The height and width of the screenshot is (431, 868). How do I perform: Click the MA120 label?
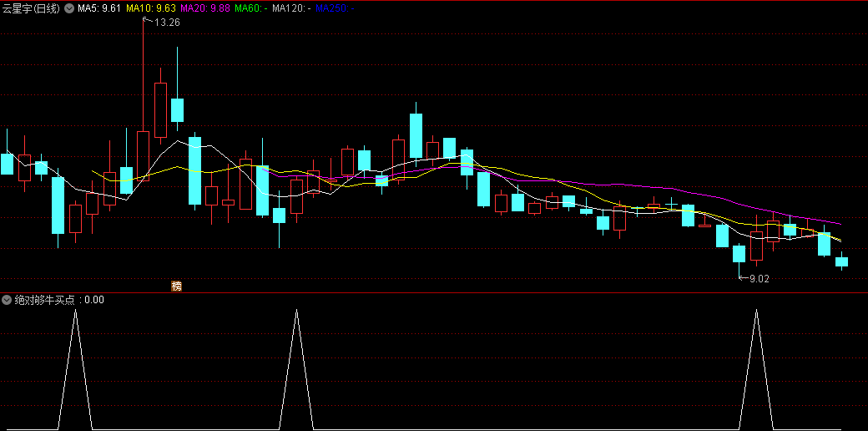291,8
